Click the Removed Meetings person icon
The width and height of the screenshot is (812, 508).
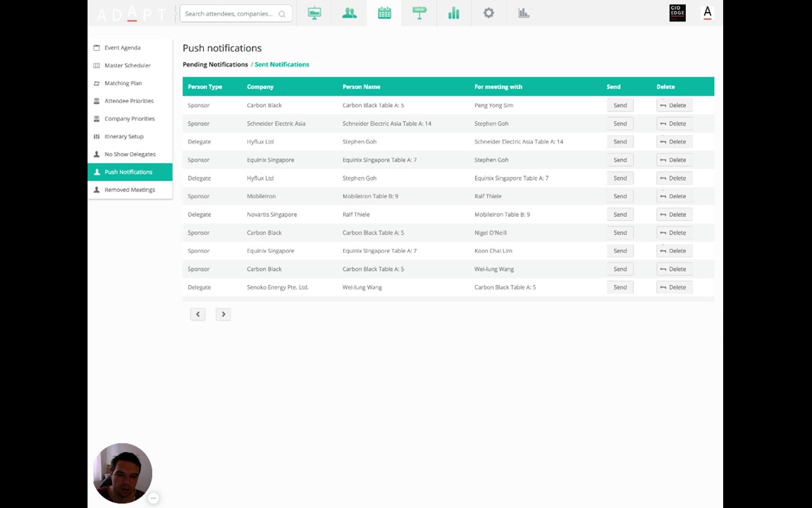pyautogui.click(x=96, y=190)
